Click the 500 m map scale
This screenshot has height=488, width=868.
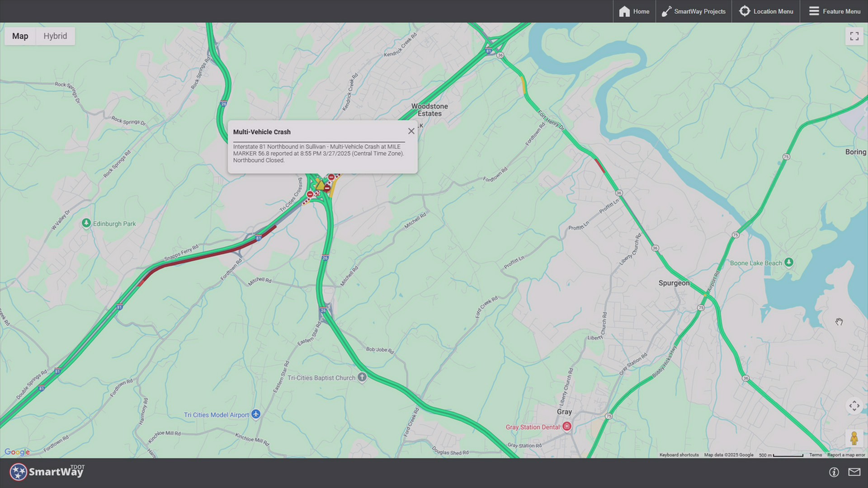(x=781, y=455)
